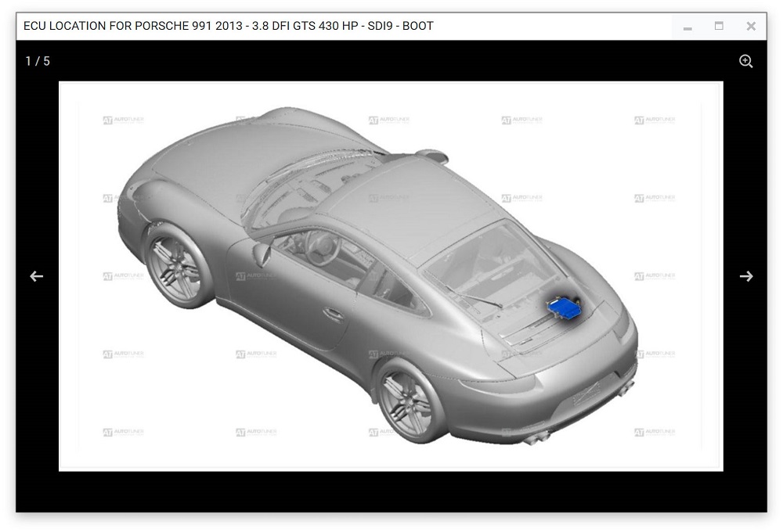The width and height of the screenshot is (783, 532).
Task: Click the car's rear wheel
Action: point(408,402)
